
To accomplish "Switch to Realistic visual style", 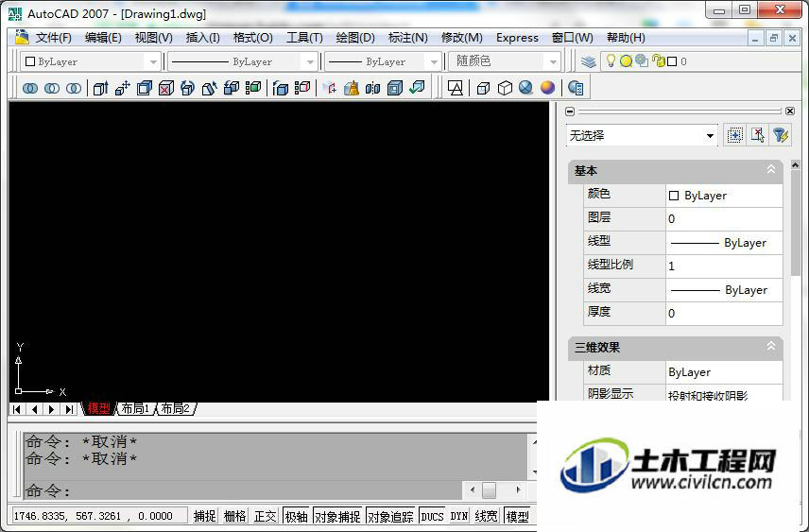I will (x=525, y=88).
